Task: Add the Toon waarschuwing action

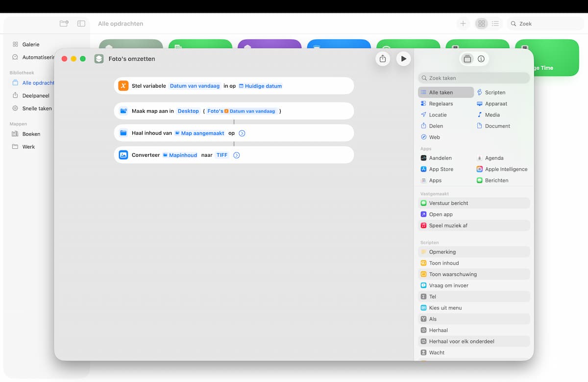Action: [x=474, y=274]
